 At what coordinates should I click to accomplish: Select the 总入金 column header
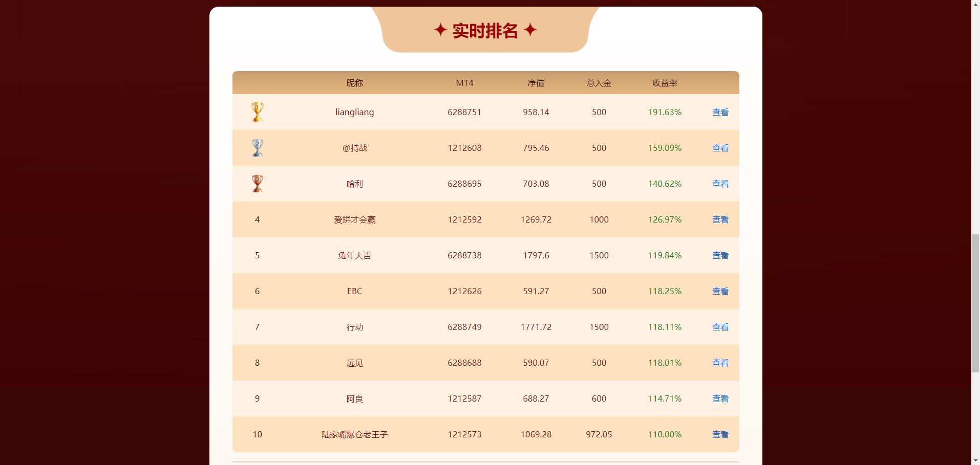pyautogui.click(x=599, y=83)
